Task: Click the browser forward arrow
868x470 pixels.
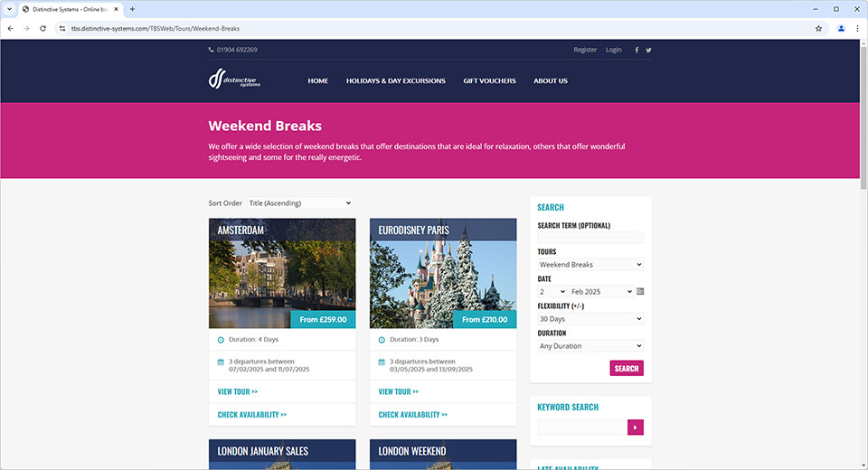Action: (26, 28)
